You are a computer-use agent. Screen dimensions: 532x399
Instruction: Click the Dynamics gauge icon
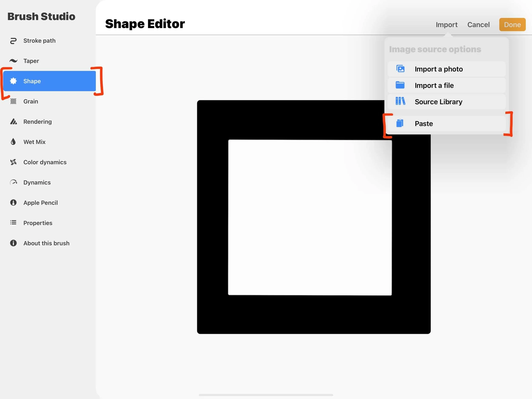point(13,182)
